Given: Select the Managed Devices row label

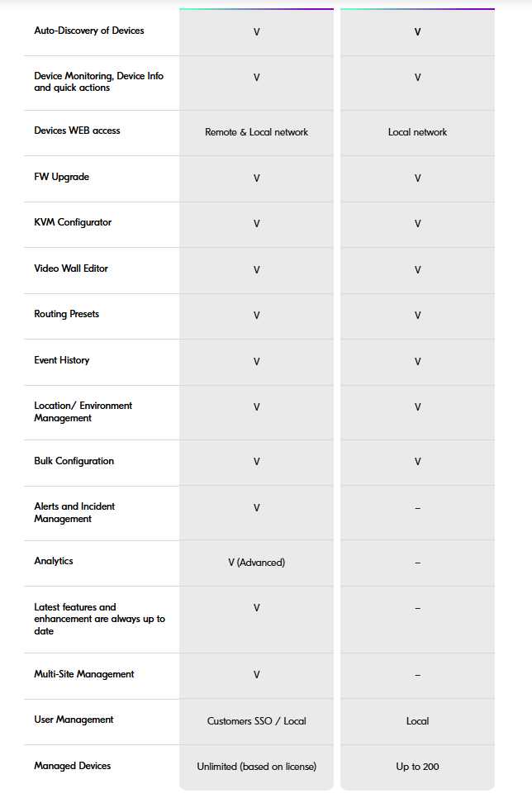Looking at the screenshot, I should click(x=72, y=766).
